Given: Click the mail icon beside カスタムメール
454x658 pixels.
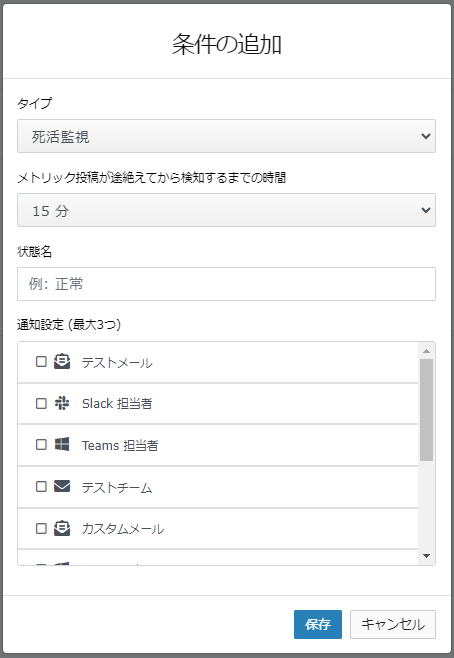Looking at the screenshot, I should coord(62,528).
